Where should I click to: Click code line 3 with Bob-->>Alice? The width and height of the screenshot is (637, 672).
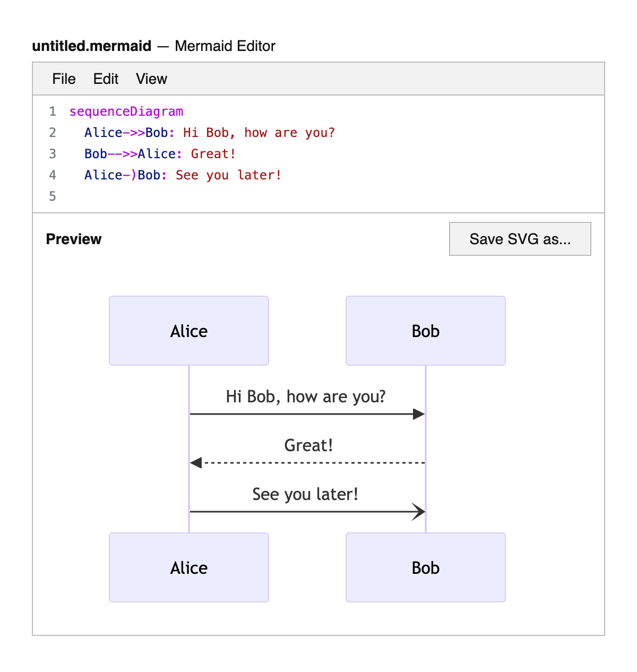[160, 154]
